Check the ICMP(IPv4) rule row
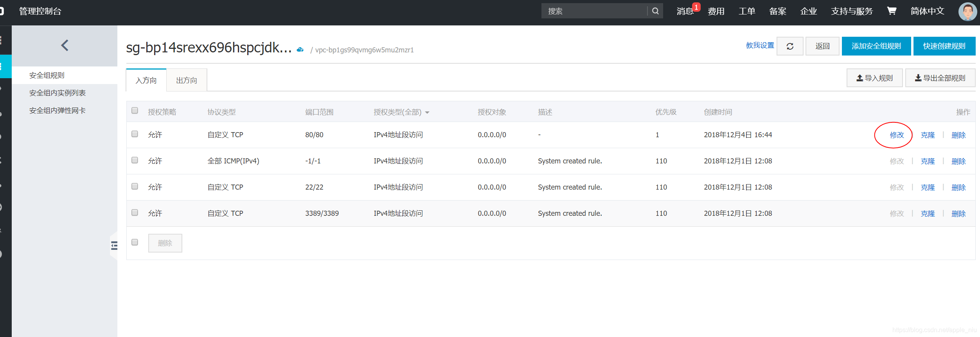The height and width of the screenshot is (337, 980). coord(135,160)
